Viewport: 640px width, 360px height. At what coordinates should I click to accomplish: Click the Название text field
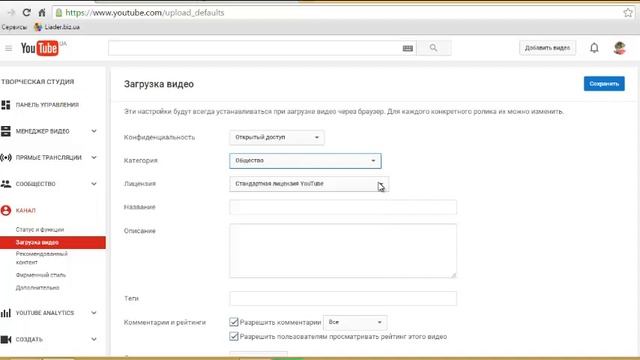[x=343, y=207]
